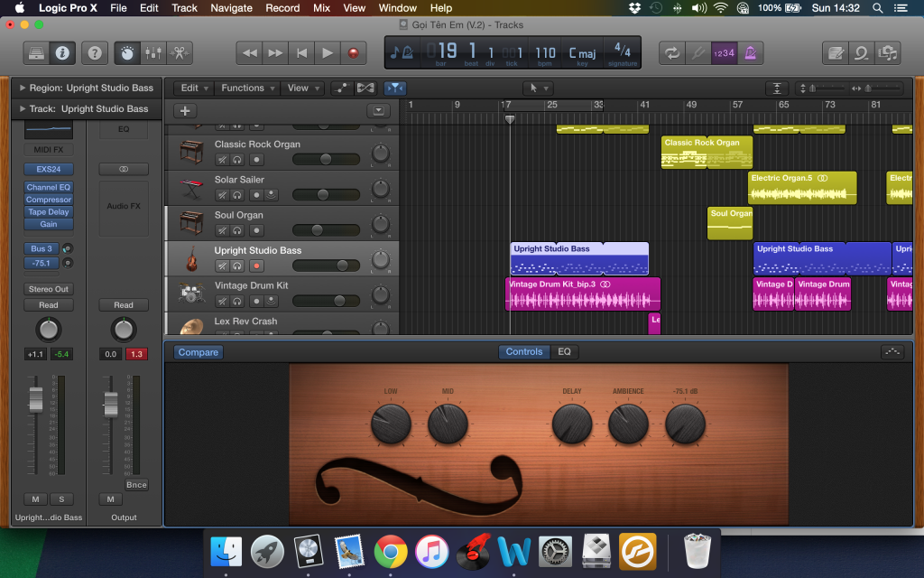Open System Preferences from the Dock
924x578 pixels.
point(555,552)
